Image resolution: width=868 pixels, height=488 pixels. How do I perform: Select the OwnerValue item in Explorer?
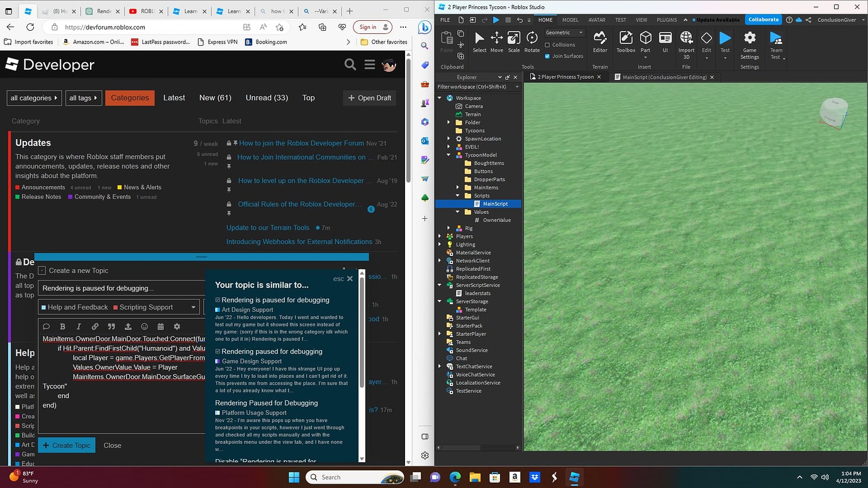(x=496, y=220)
